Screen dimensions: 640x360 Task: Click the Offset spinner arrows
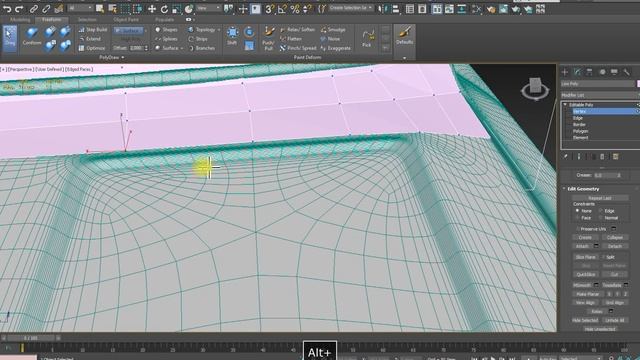tap(146, 48)
